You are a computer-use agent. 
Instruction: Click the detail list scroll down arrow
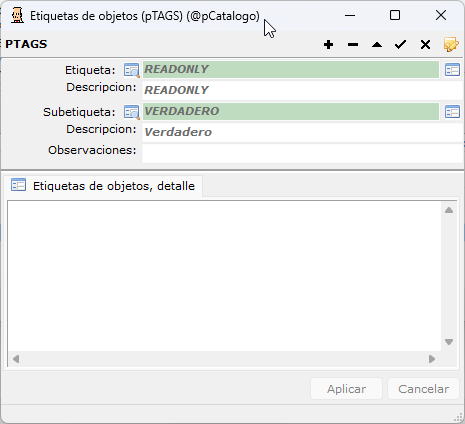coord(449,342)
